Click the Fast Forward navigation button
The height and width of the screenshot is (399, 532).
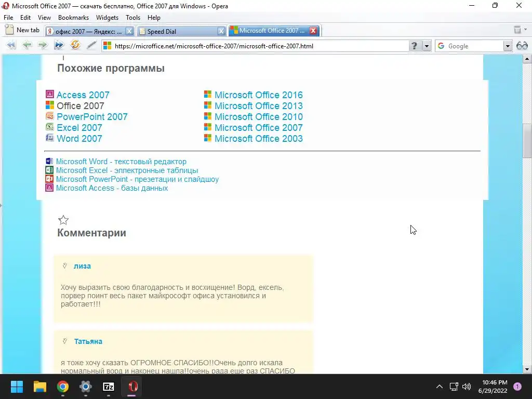(59, 45)
